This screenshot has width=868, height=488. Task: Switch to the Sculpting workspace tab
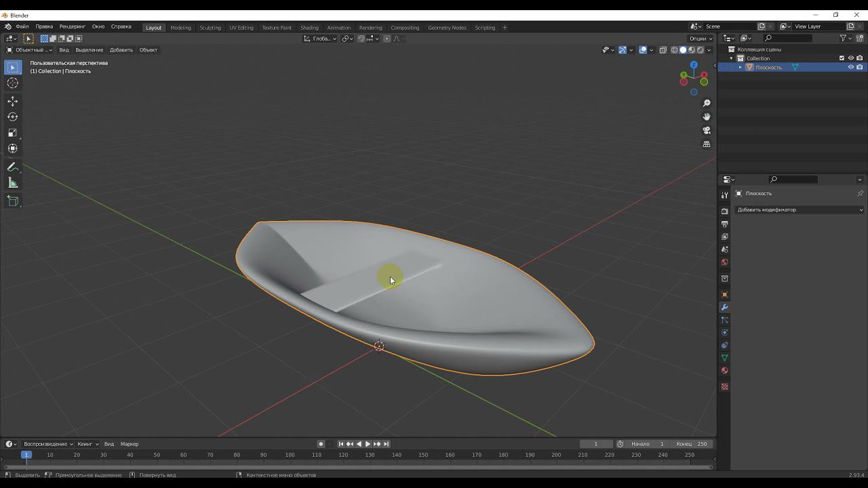(210, 28)
